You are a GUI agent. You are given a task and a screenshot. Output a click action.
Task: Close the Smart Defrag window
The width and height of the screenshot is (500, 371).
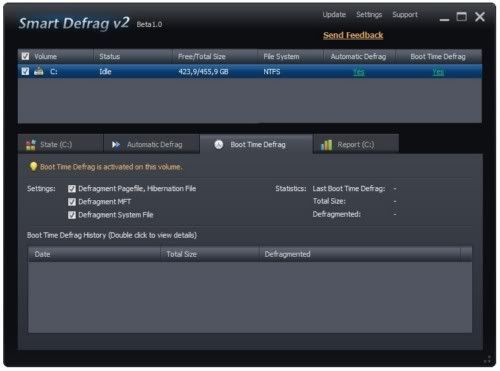[480, 17]
